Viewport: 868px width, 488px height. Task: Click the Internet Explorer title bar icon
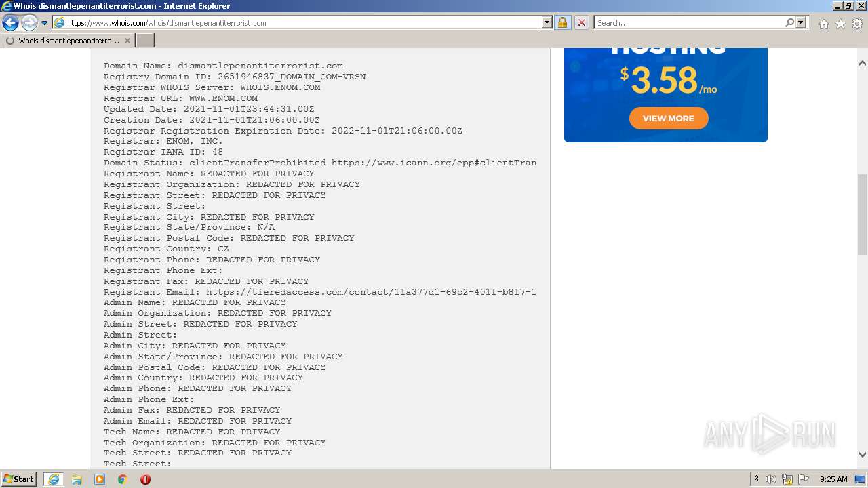pyautogui.click(x=7, y=6)
